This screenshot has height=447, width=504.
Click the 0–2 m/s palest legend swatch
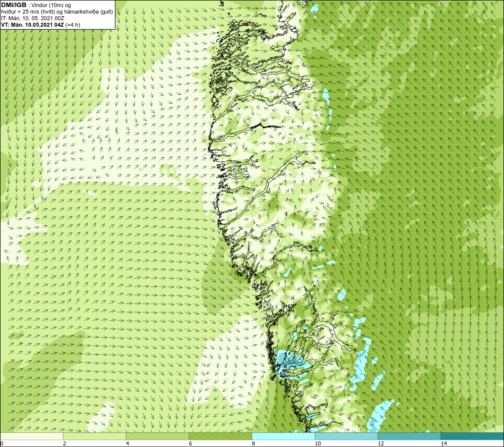click(31, 436)
